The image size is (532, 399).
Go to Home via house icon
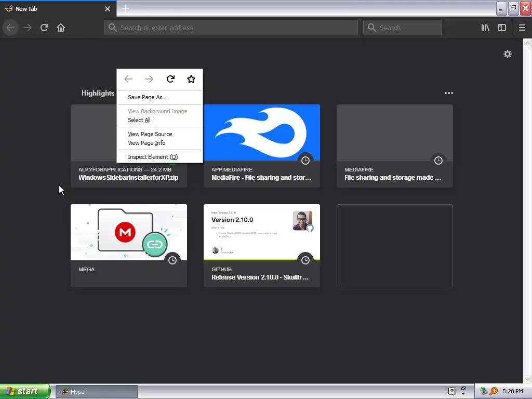tap(61, 28)
